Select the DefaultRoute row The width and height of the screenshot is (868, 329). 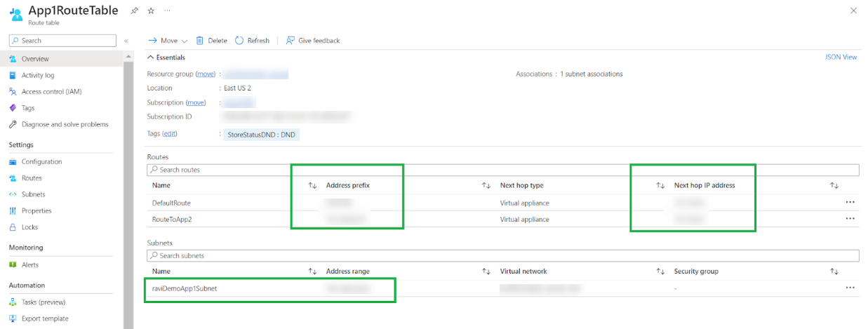(x=502, y=203)
